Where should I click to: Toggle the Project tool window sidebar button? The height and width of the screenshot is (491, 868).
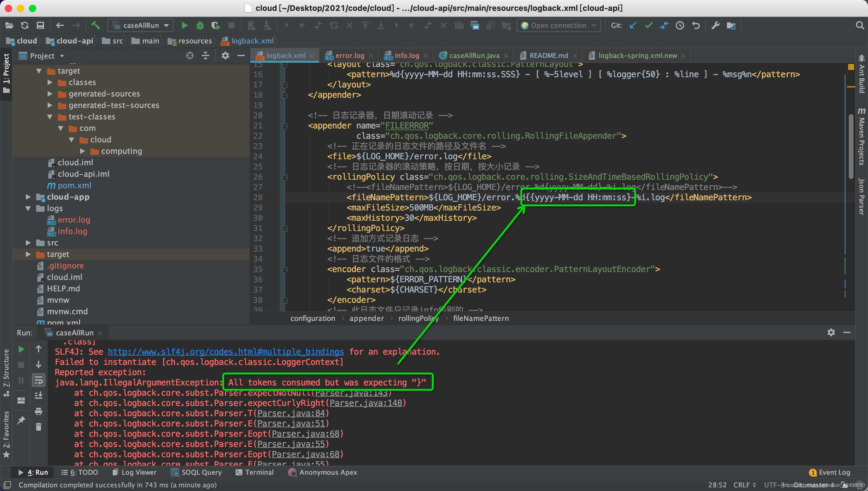tap(6, 72)
